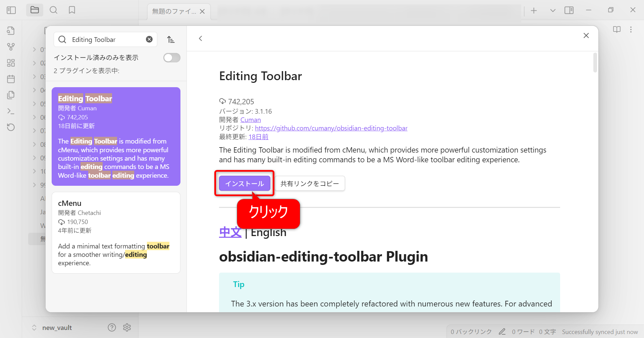Select the 無題のファイル tab
The width and height of the screenshot is (644, 338).
(179, 11)
